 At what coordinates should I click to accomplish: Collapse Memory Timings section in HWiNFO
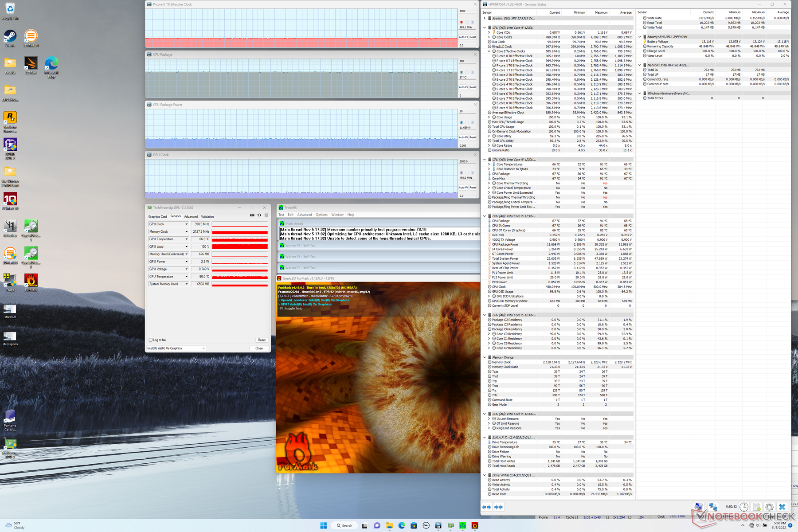pyautogui.click(x=484, y=357)
